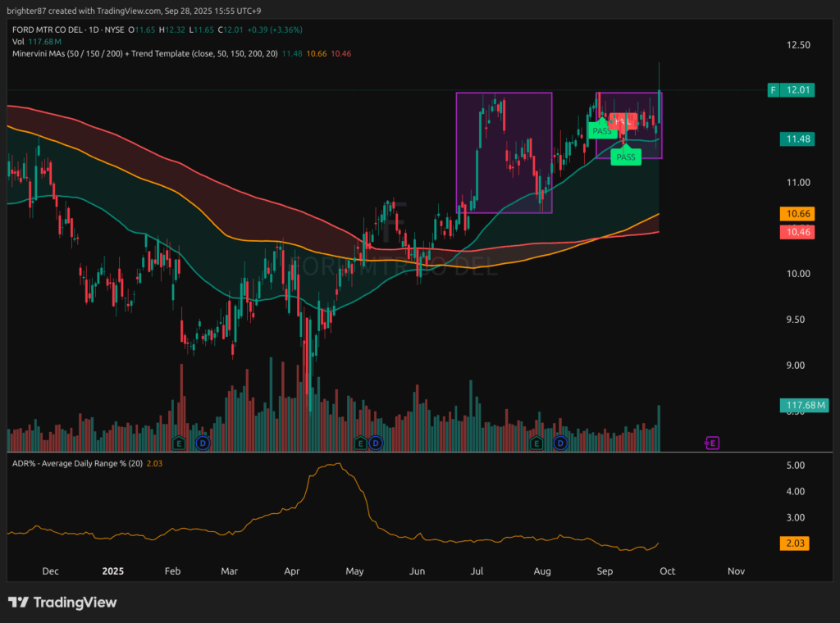Click the Oct label on time axis

tap(668, 571)
